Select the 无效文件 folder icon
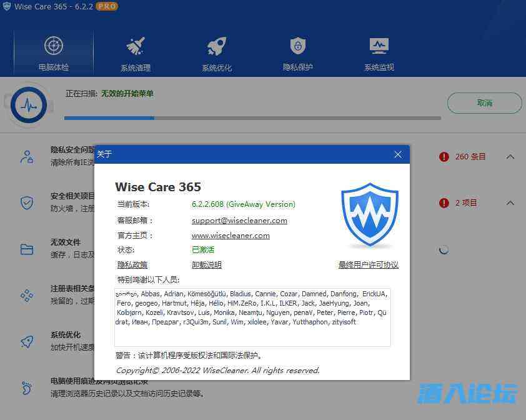Viewport: 526px width, 420px height. [x=27, y=249]
